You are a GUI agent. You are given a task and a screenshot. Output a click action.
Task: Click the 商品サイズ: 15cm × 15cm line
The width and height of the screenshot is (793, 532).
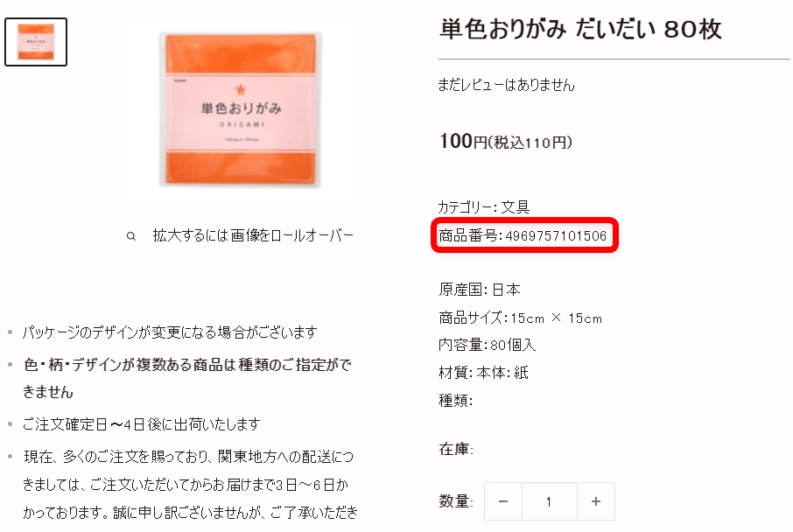[x=521, y=318]
